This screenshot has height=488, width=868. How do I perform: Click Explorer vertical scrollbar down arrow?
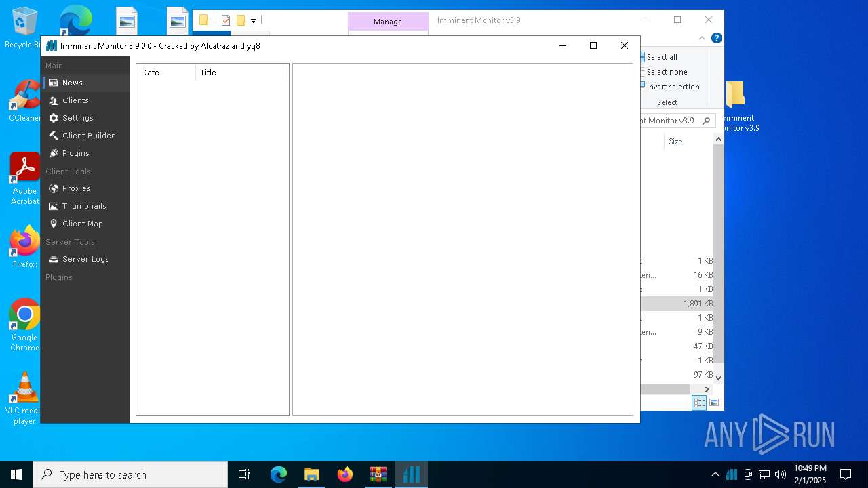(719, 378)
